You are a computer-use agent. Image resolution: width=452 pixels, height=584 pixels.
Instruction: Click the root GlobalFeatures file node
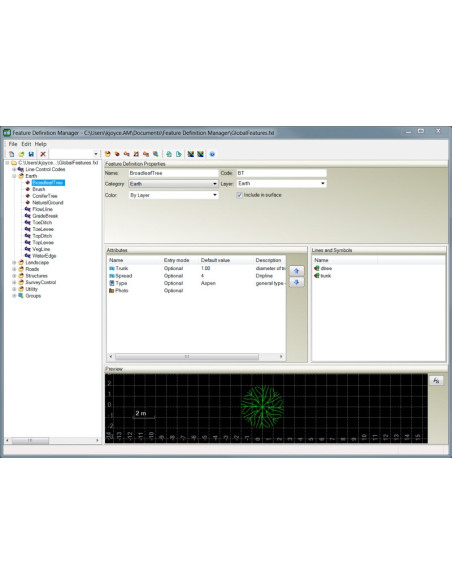(x=58, y=163)
